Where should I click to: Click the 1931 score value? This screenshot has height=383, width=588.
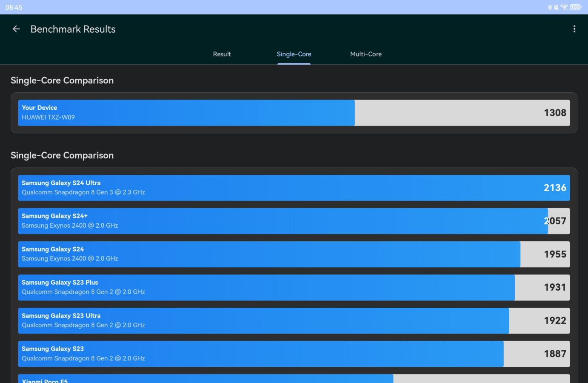555,287
